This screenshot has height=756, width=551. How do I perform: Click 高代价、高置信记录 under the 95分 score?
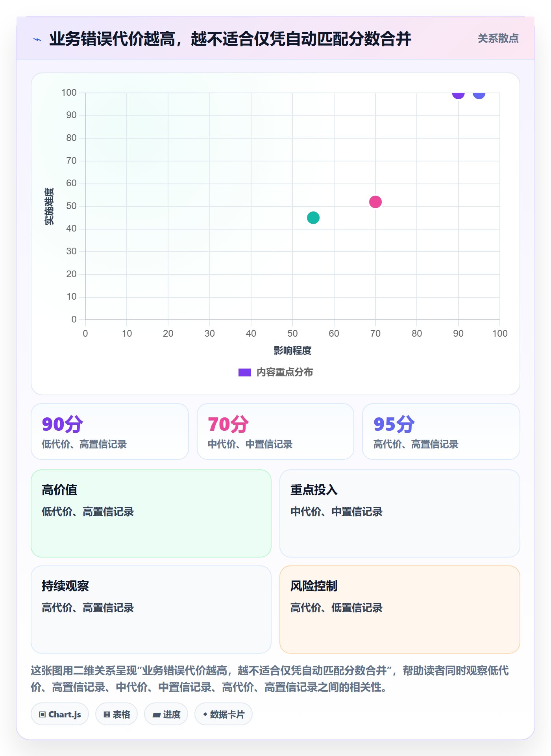pos(416,445)
